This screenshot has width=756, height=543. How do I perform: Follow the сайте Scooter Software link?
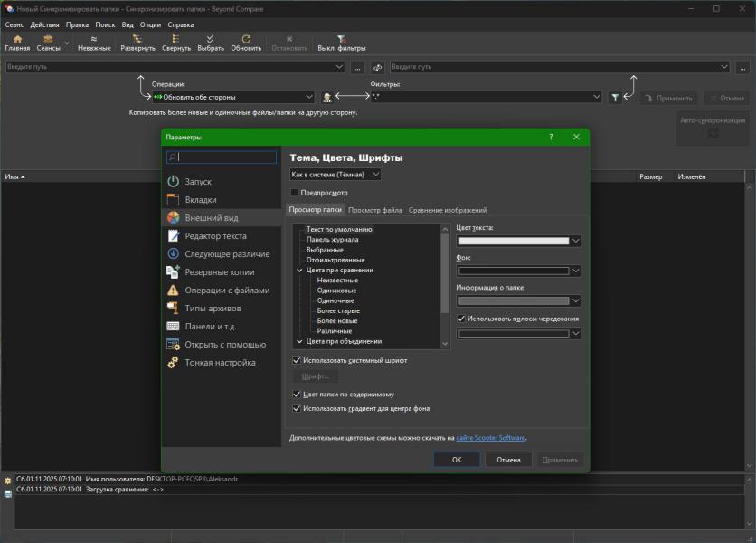click(490, 438)
